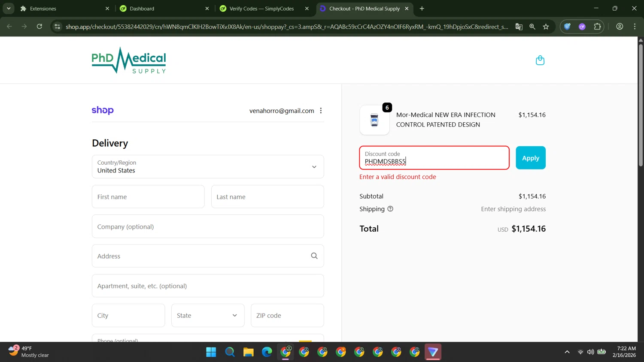This screenshot has height=362, width=644.
Task: Click the quantity badge 6 on product
Action: point(387,108)
